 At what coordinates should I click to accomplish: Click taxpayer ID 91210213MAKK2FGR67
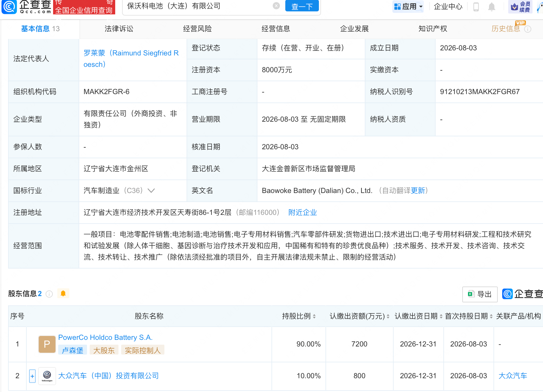click(x=480, y=92)
